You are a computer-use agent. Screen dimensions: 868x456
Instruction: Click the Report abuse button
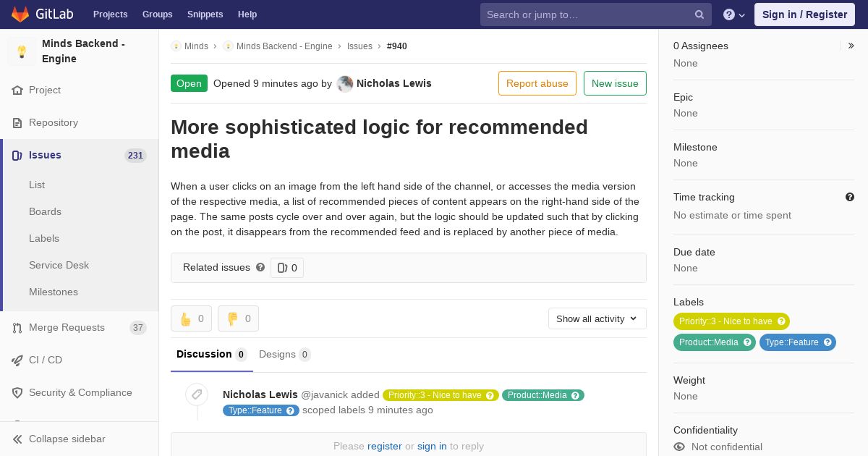pos(537,83)
